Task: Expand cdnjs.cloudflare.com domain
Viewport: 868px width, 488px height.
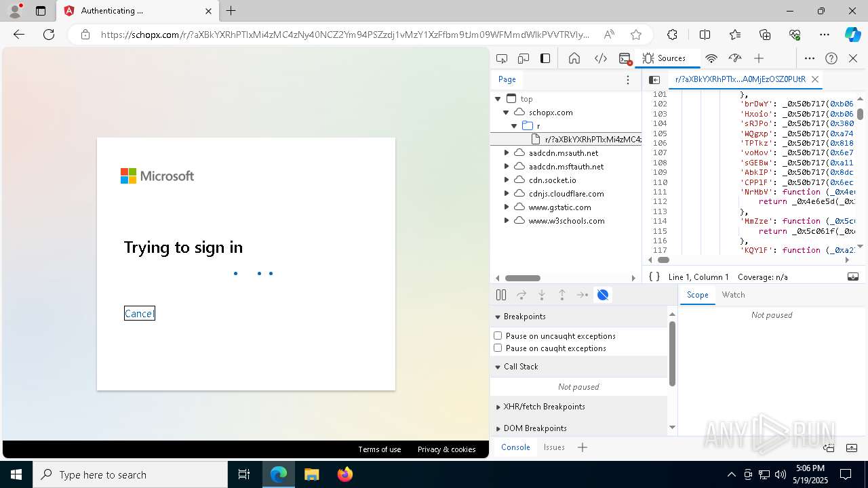Action: 506,194
